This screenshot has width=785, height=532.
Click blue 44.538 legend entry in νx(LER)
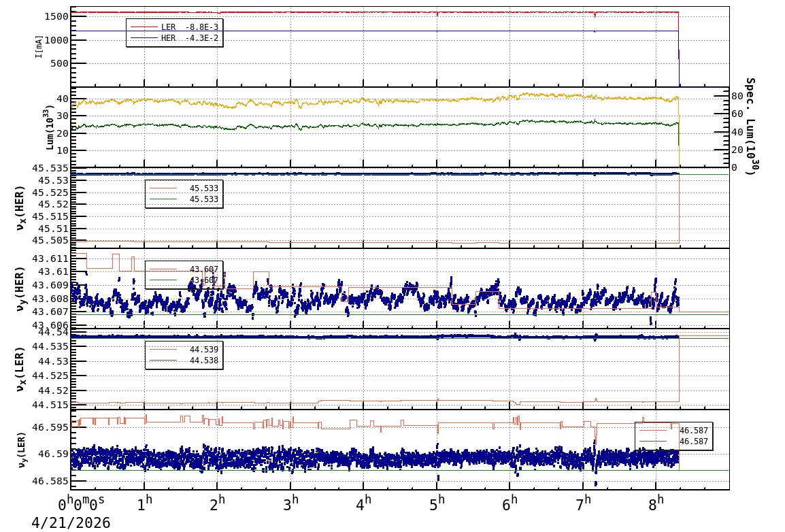click(184, 361)
